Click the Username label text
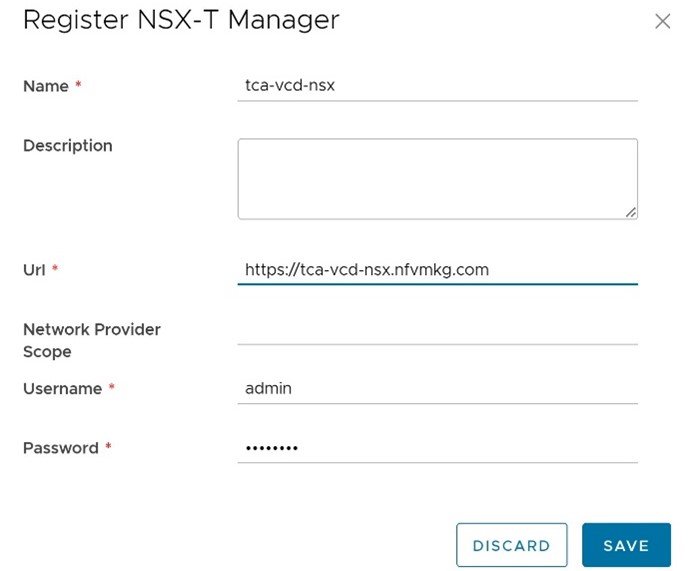The image size is (691, 571). tap(62, 389)
